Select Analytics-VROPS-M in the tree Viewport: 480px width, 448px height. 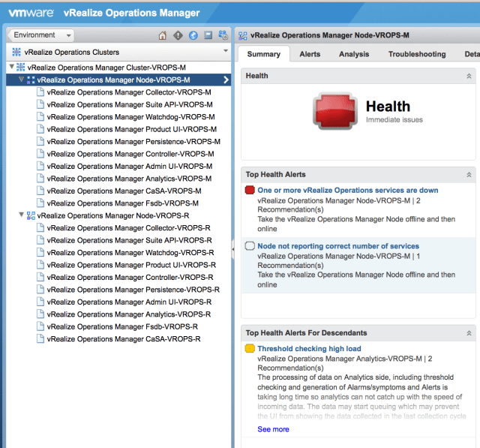tap(128, 179)
